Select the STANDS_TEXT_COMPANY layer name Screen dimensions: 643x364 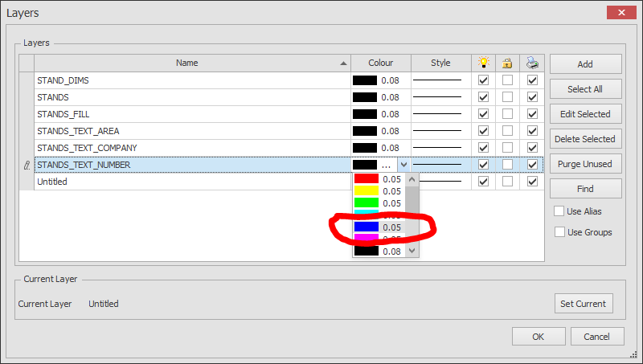click(87, 148)
